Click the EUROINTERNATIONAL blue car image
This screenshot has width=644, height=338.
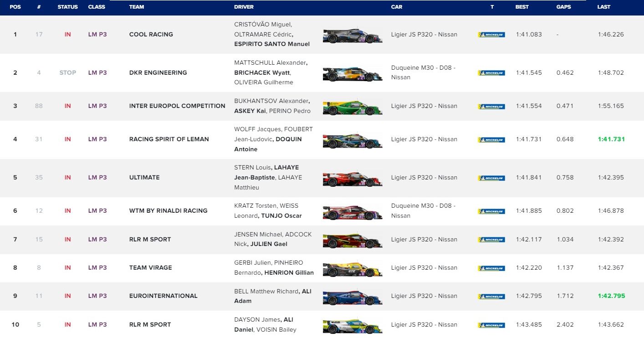coord(353,298)
